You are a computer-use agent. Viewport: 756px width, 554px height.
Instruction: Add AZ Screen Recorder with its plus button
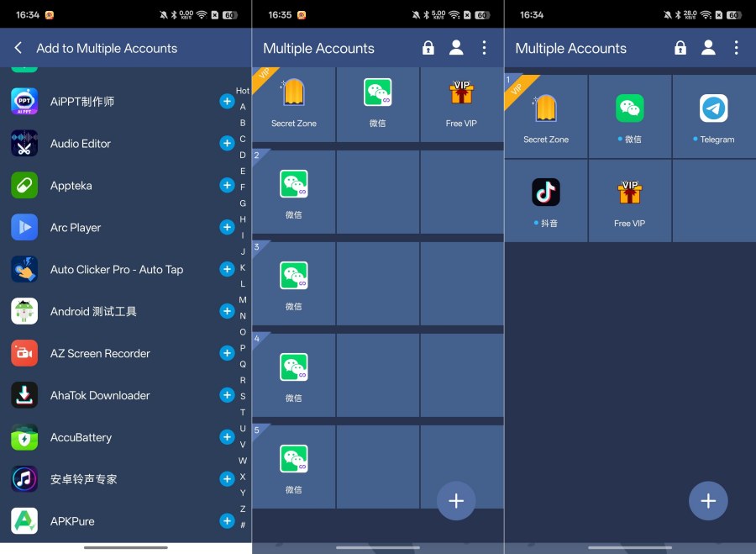coord(227,353)
